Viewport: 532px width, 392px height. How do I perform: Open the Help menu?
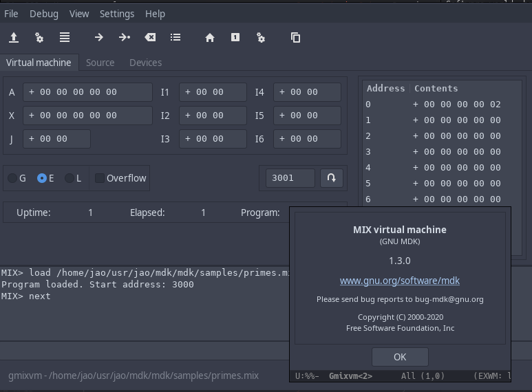pos(155,14)
